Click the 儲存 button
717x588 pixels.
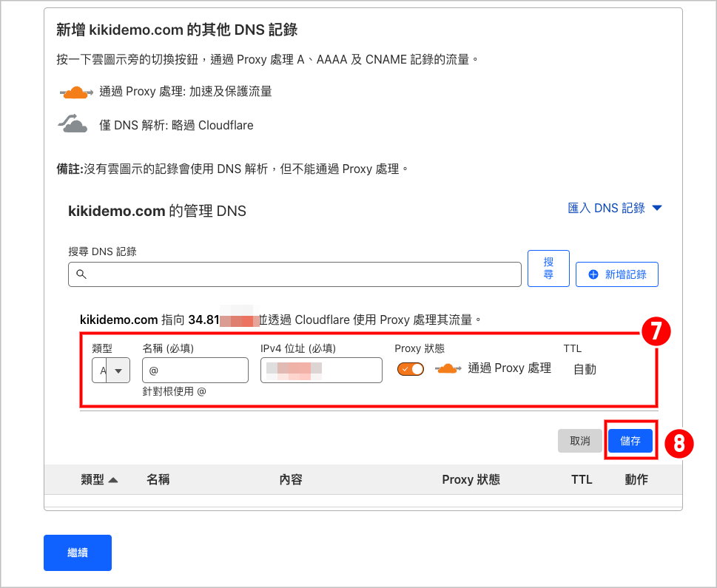630,442
